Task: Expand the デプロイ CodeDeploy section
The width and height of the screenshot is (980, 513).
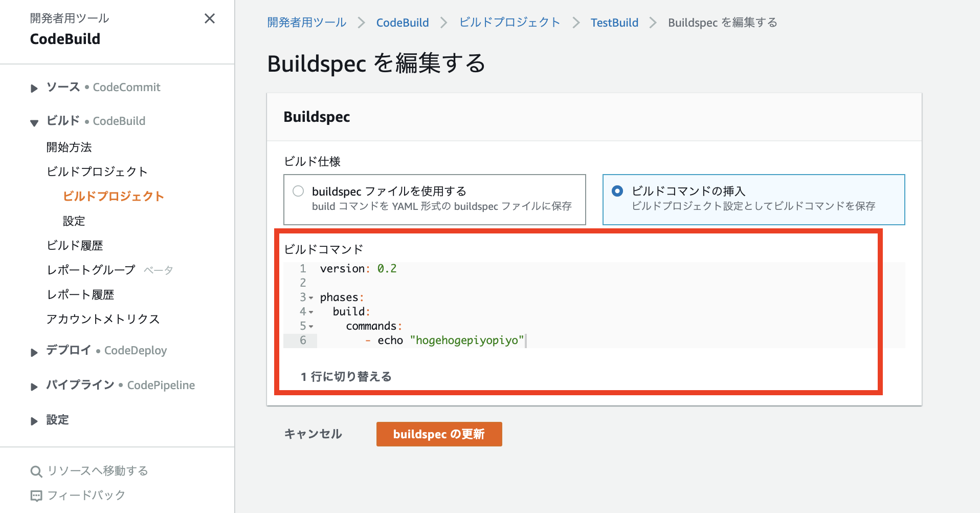Action: coord(34,352)
